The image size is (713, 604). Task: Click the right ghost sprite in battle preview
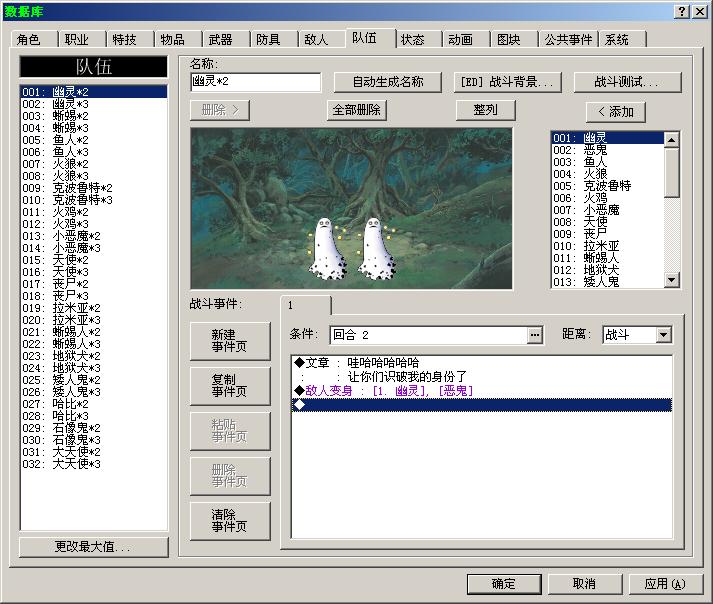coord(376,249)
